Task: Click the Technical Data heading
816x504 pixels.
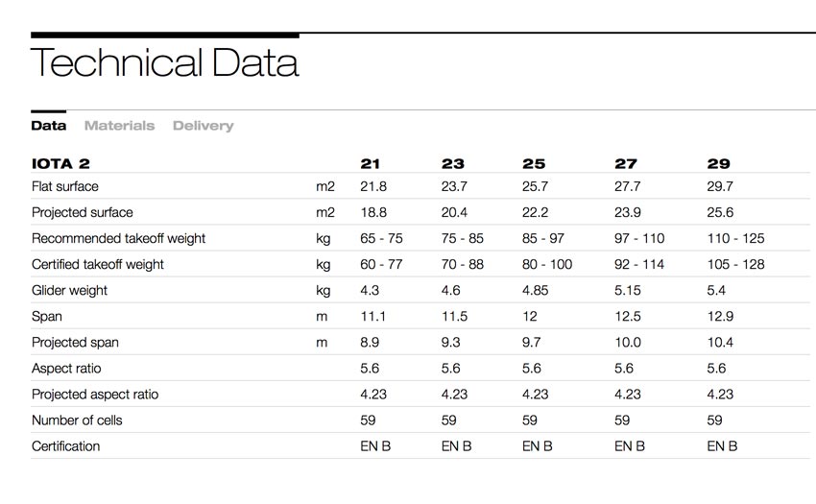Action: pyautogui.click(x=164, y=62)
